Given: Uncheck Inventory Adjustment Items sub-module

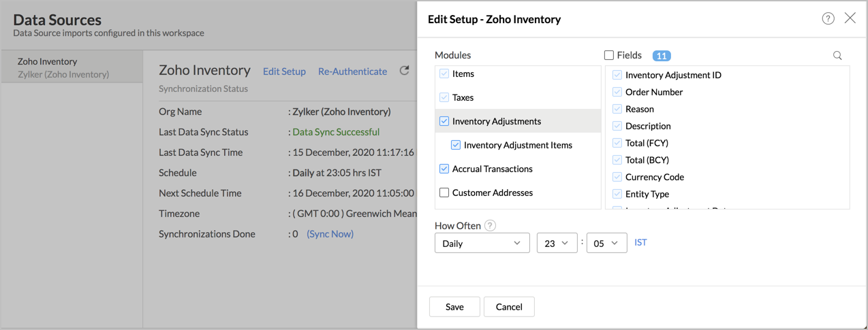Looking at the screenshot, I should [456, 145].
